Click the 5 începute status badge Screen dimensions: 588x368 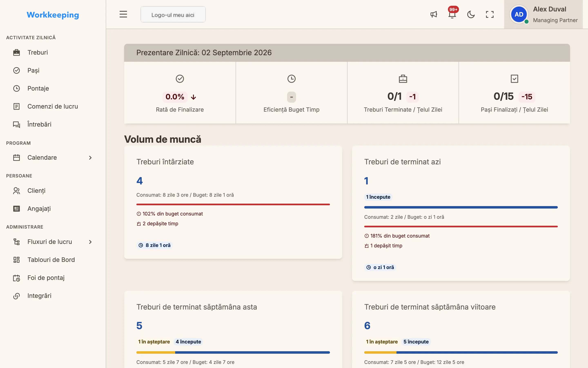click(x=416, y=342)
